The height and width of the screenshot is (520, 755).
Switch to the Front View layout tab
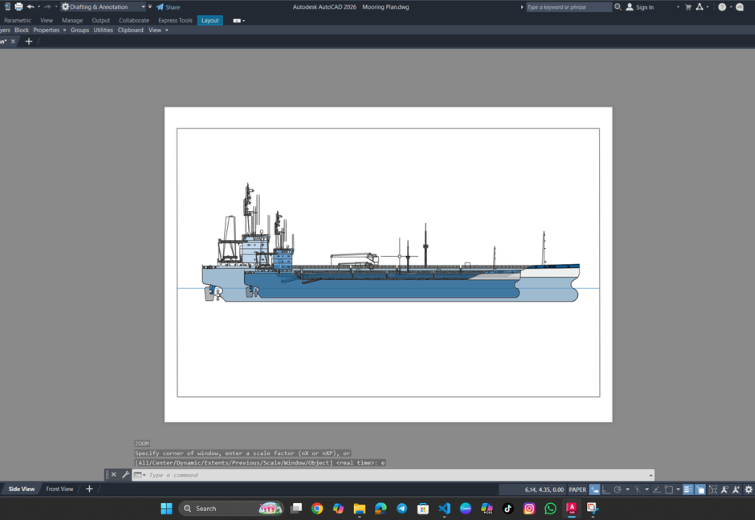point(59,489)
